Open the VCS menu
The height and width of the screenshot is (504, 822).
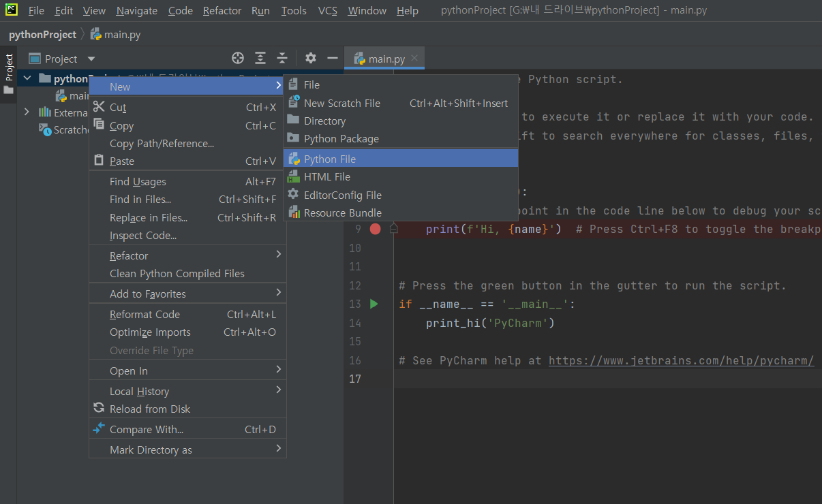point(328,11)
